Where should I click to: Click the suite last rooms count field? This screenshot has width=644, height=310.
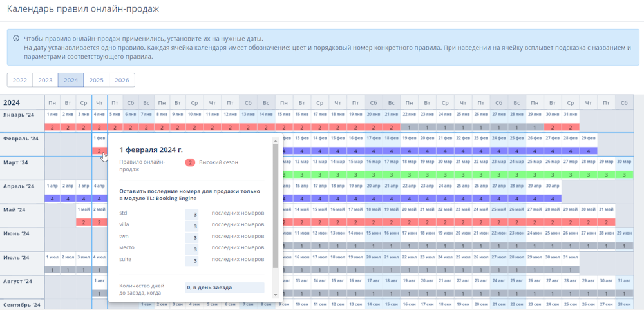pyautogui.click(x=192, y=261)
